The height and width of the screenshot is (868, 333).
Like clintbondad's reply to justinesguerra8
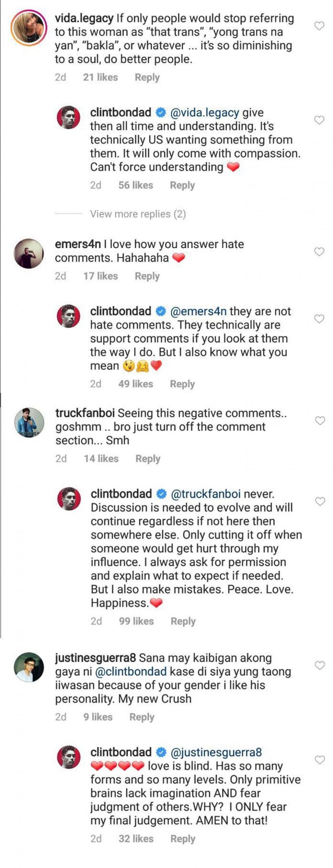319,760
